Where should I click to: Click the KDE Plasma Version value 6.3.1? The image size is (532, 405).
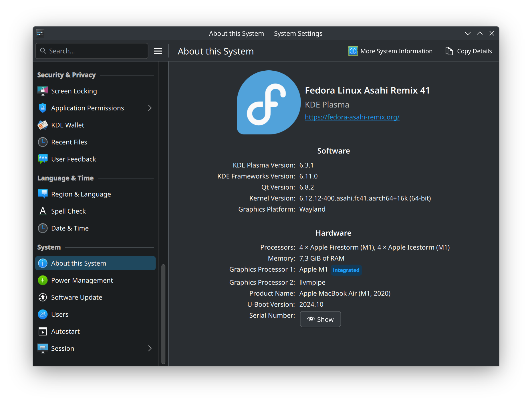306,165
